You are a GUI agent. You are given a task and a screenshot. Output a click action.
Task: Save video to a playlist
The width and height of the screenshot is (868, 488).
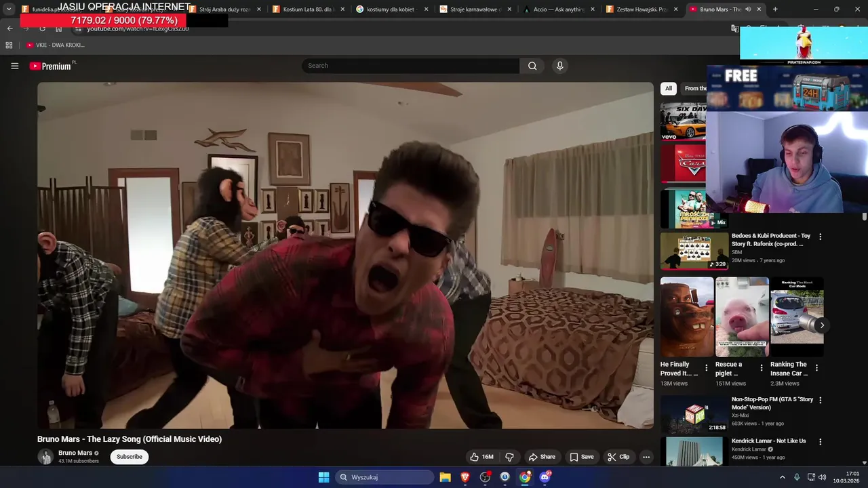582,457
